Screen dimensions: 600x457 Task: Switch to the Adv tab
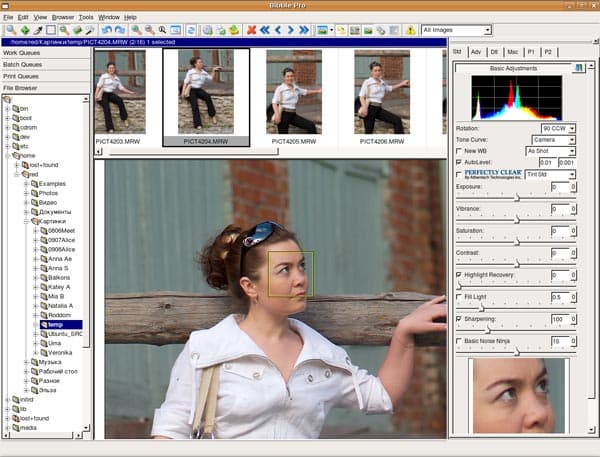[x=476, y=50]
